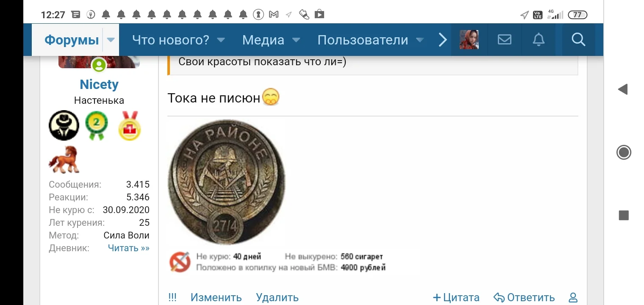This screenshot has height=305, width=644.
Task: Open the Что нового? menu item
Action: [x=171, y=40]
